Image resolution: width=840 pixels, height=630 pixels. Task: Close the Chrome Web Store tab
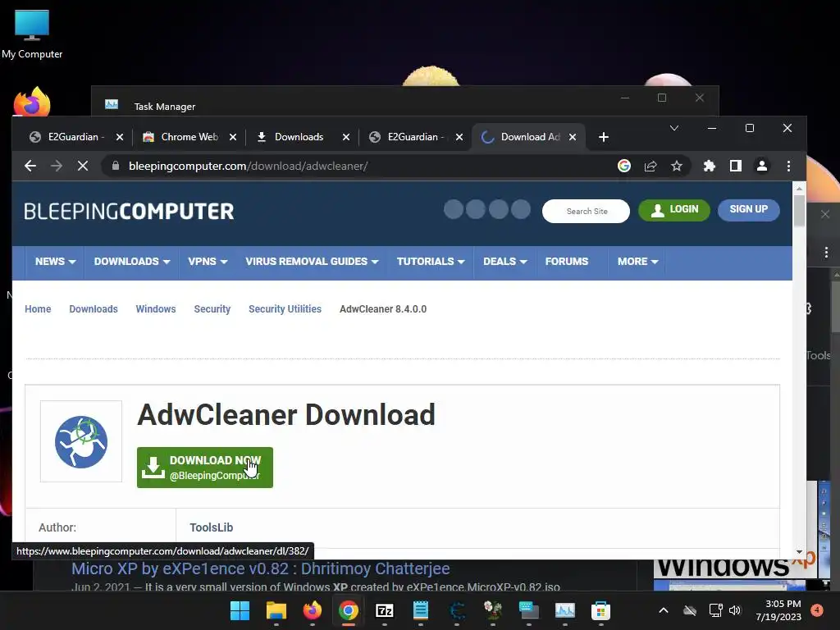pyautogui.click(x=233, y=137)
